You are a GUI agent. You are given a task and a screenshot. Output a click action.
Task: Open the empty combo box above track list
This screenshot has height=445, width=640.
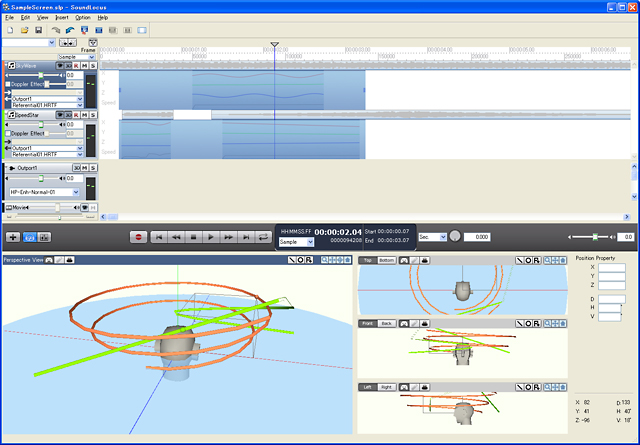29,42
